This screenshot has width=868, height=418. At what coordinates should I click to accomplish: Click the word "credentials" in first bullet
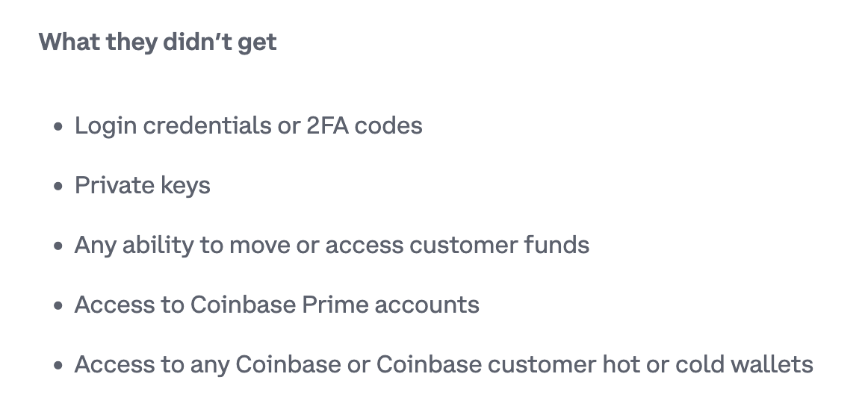(208, 125)
